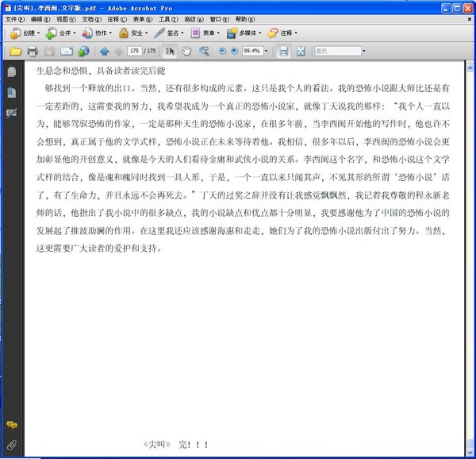Viewport: 476px width, 459px height.
Task: Open the 文件 menu
Action: point(15,19)
